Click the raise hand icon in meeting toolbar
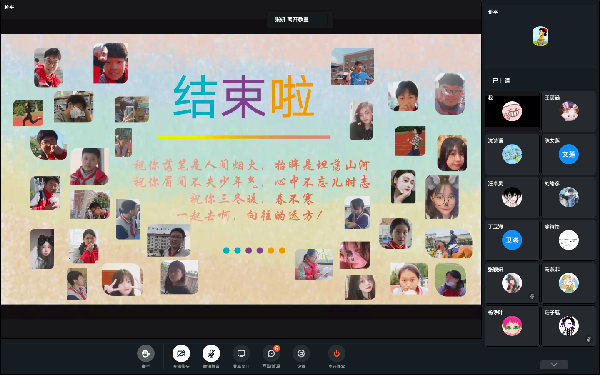The width and height of the screenshot is (600, 375). pos(146,353)
